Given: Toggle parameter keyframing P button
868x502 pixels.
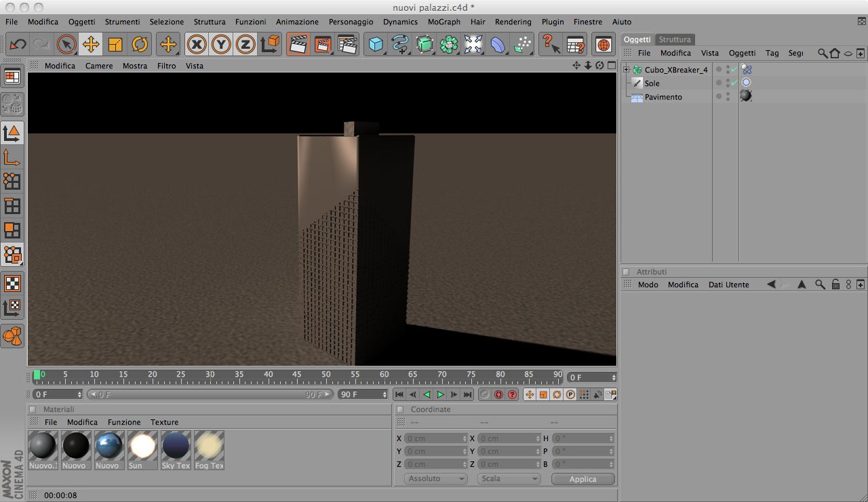Looking at the screenshot, I should tap(570, 394).
